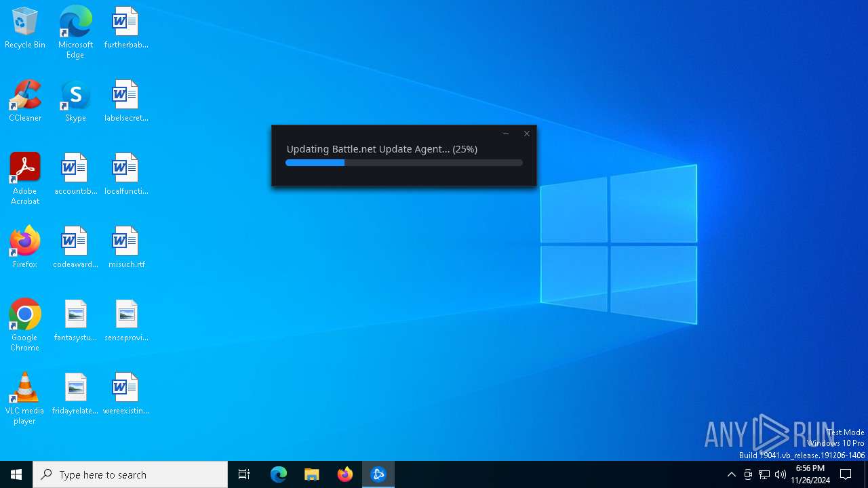Screen dimensions: 868x488
Task: Open the Action Center notifications panel
Action: tap(846, 474)
